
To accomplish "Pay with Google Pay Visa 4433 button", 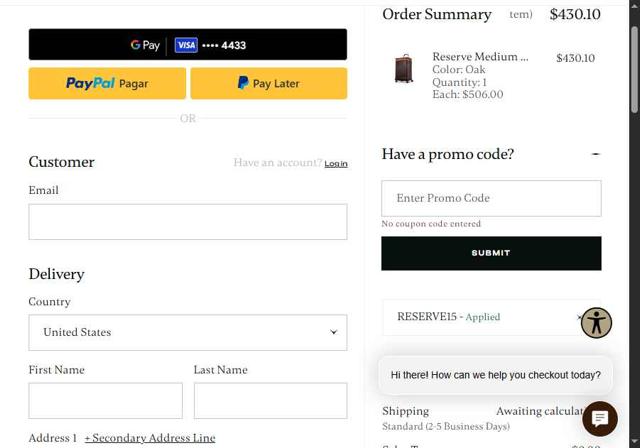I will click(188, 44).
